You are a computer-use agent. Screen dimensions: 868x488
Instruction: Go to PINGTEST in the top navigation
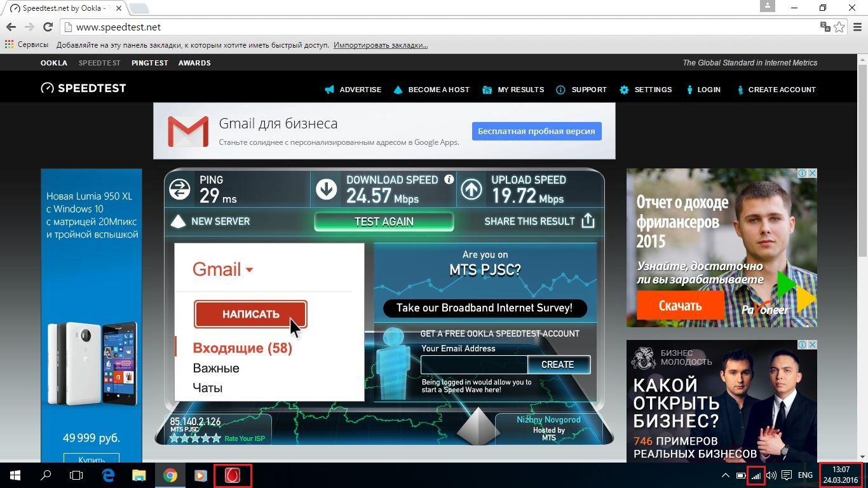coord(150,63)
